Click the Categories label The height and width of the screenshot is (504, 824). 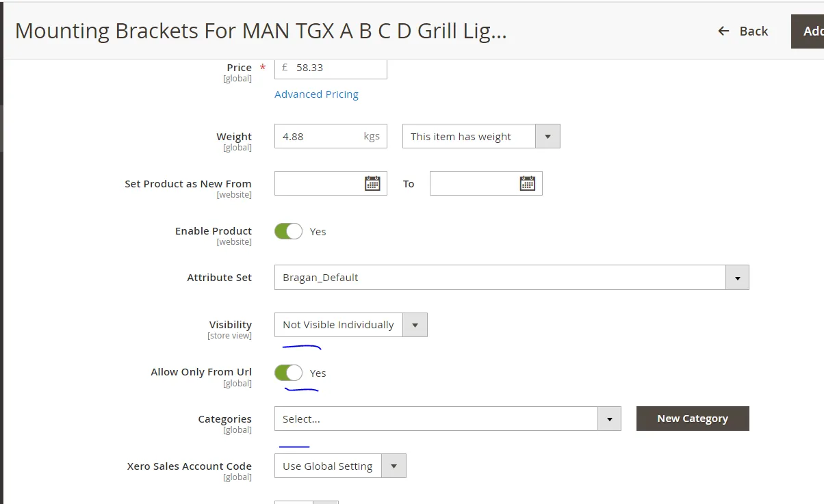point(225,419)
